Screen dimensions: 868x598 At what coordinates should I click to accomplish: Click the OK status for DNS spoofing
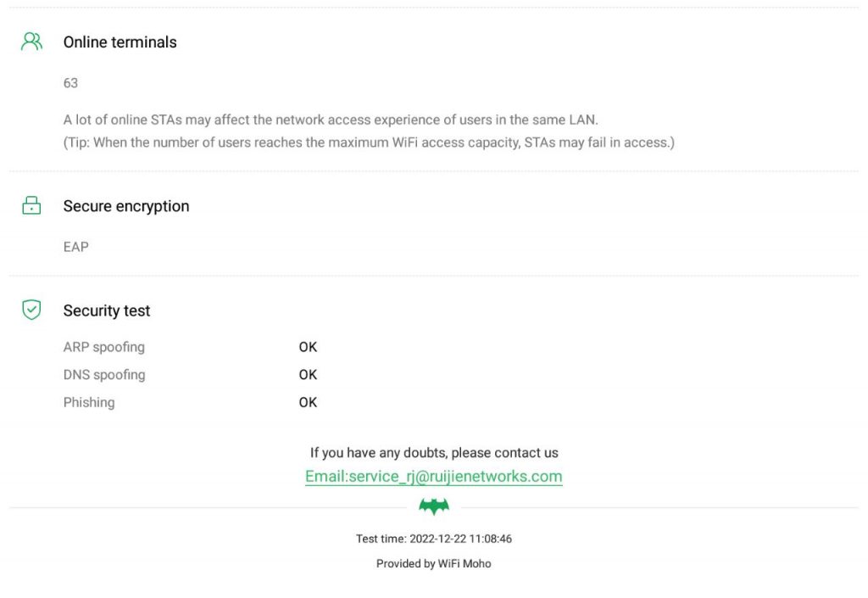click(x=308, y=375)
